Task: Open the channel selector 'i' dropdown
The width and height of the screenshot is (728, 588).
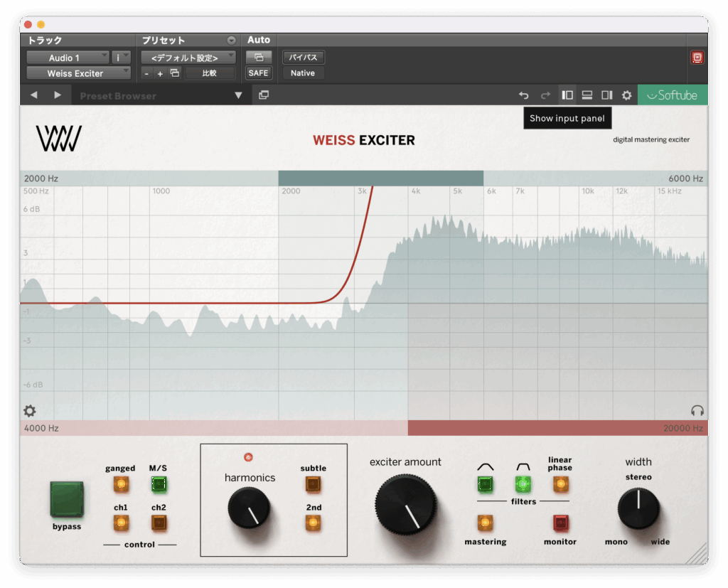Action: 121,58
